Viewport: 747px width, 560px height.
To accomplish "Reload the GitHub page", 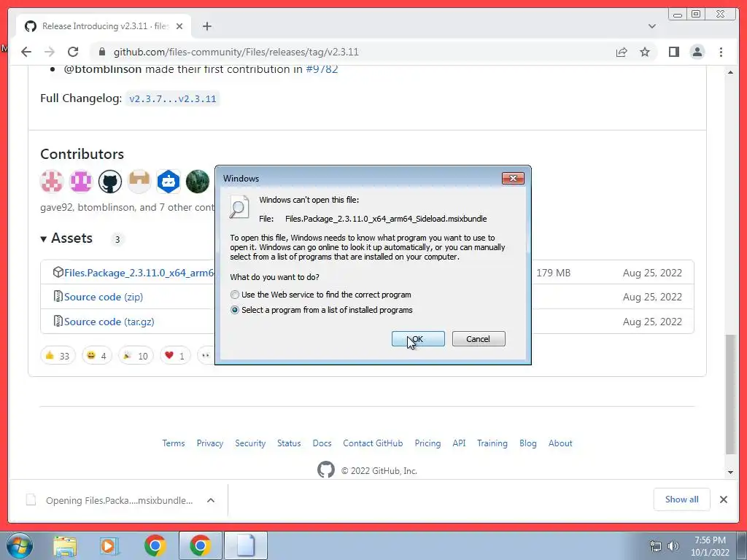I will click(x=73, y=52).
